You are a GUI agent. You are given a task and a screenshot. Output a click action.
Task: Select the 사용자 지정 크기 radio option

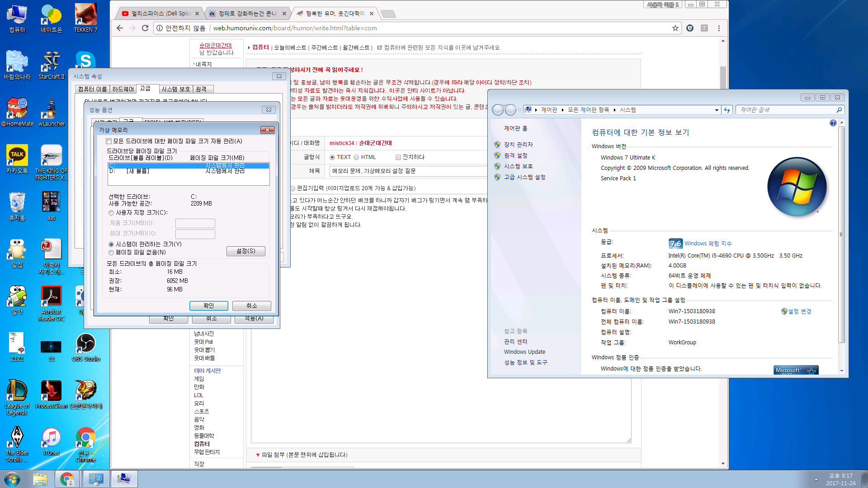[111, 213]
